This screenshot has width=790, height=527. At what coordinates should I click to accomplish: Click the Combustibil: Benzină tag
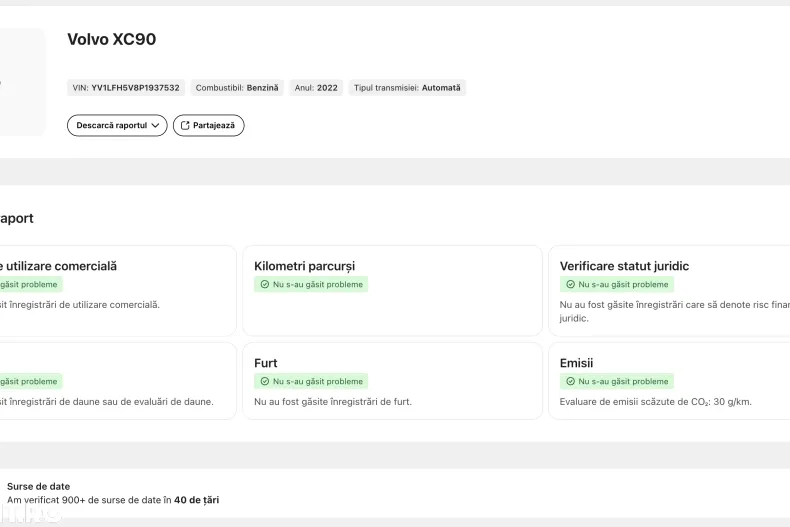237,88
